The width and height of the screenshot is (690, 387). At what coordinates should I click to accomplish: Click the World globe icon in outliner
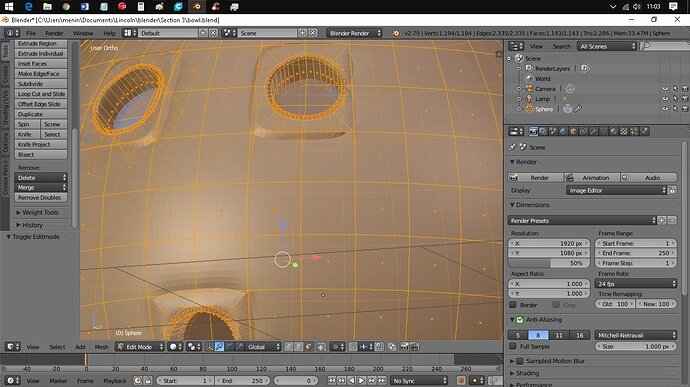[529, 78]
